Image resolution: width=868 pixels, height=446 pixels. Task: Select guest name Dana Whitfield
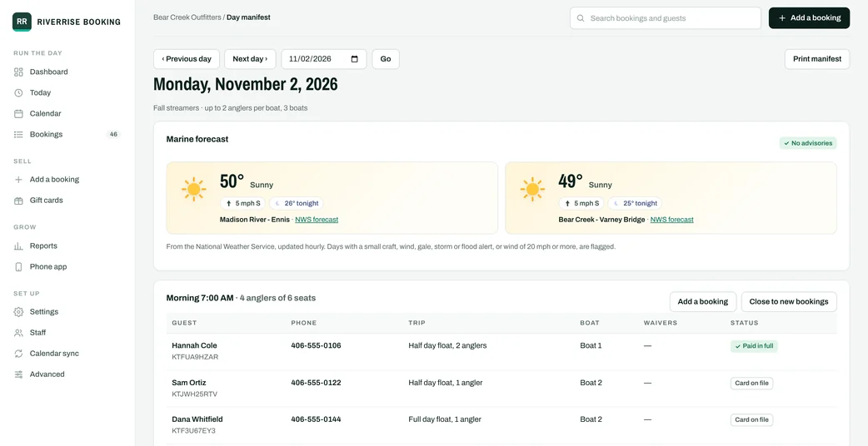click(x=197, y=419)
